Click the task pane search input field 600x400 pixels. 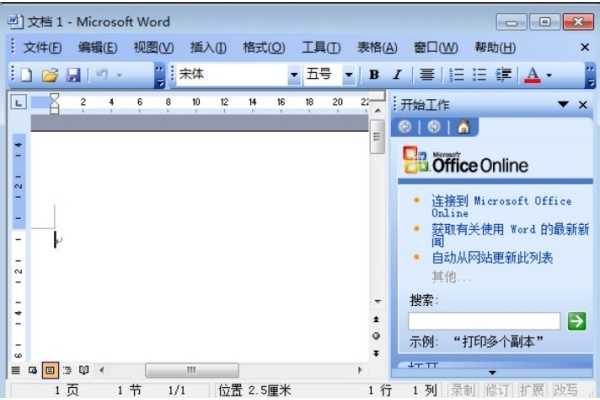point(484,321)
